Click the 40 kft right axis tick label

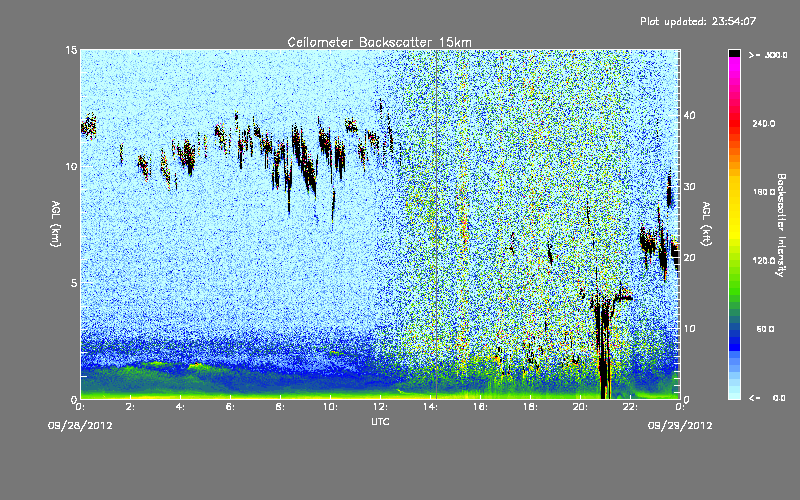point(689,115)
